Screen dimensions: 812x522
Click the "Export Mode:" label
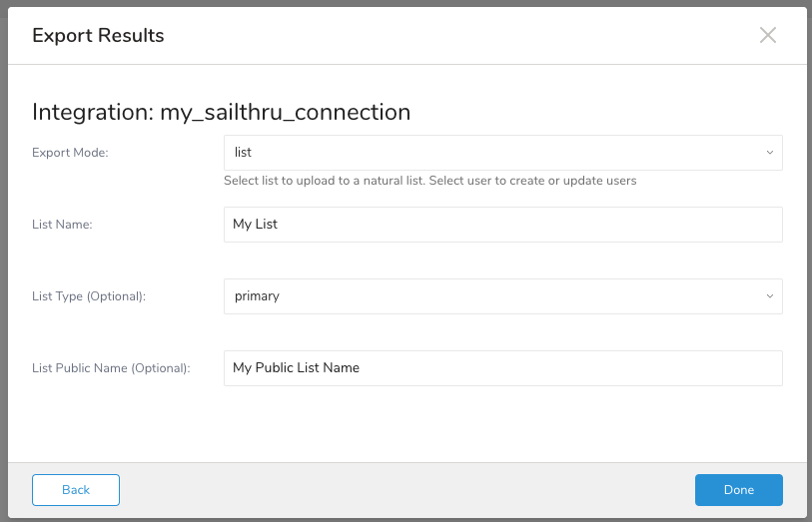70,153
